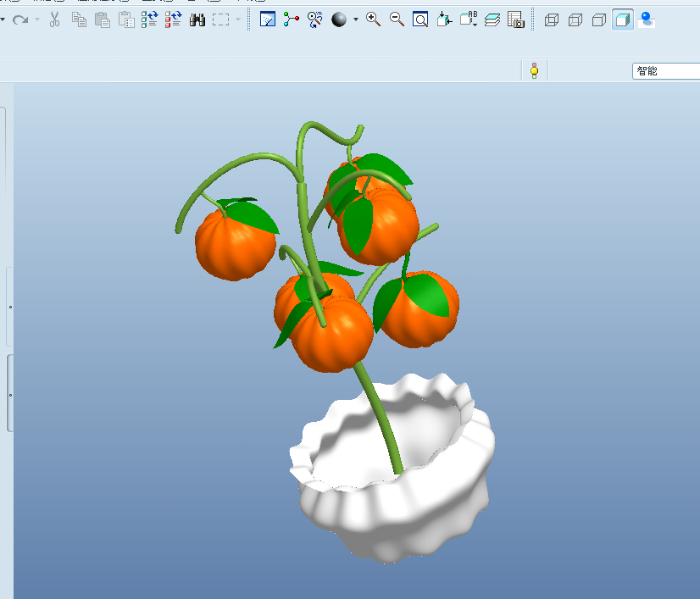Screen dimensions: 700x599
Task: Click the Zoom In magnifier
Action: tap(373, 19)
